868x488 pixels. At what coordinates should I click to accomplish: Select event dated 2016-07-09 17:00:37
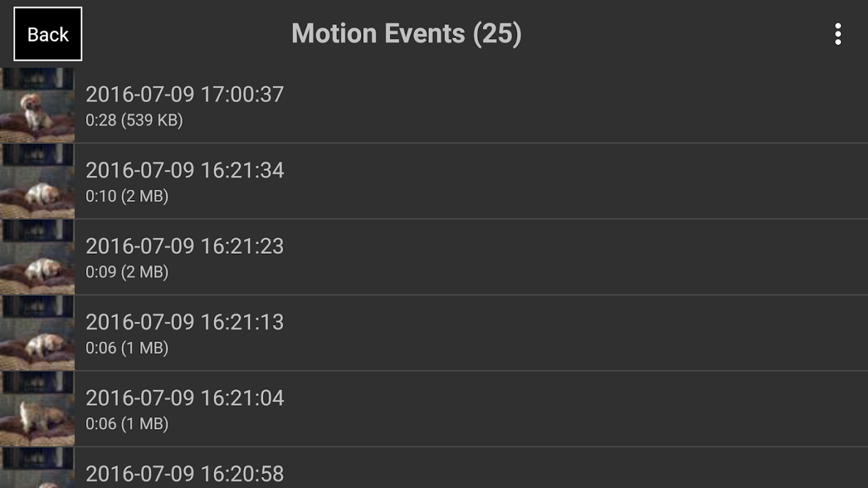pyautogui.click(x=184, y=95)
